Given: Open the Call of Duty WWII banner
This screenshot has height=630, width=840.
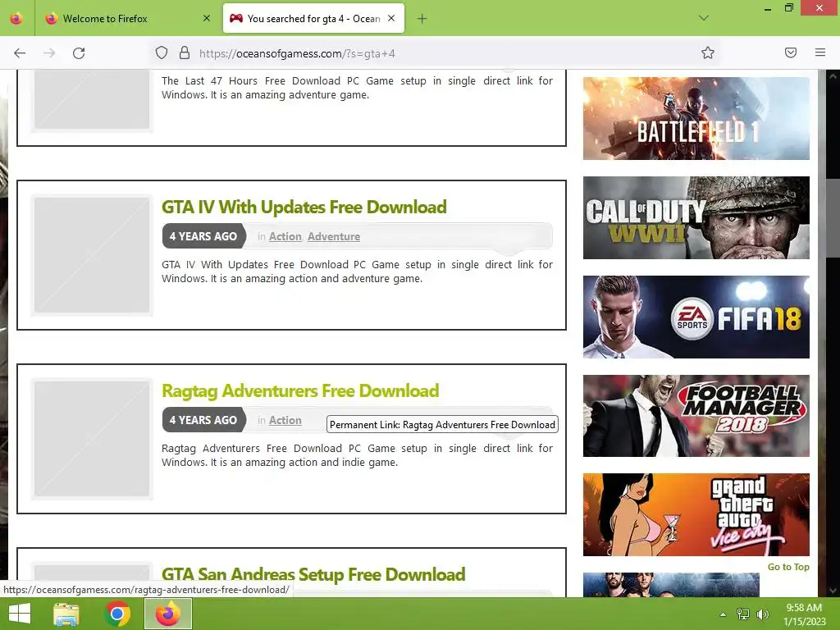Looking at the screenshot, I should (696, 217).
